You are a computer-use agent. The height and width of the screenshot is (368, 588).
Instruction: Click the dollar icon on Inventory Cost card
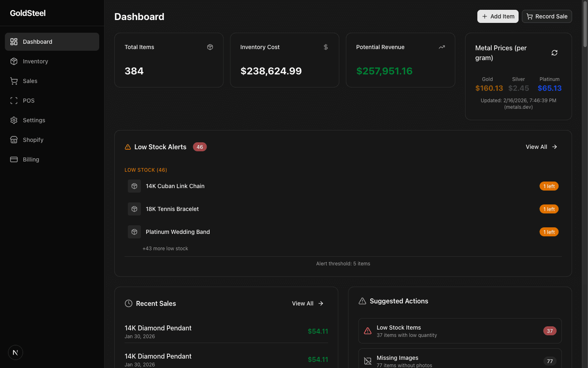(x=325, y=47)
